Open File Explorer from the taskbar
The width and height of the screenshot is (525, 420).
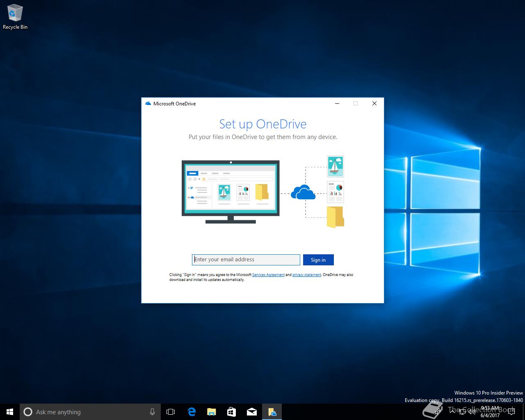(212, 412)
